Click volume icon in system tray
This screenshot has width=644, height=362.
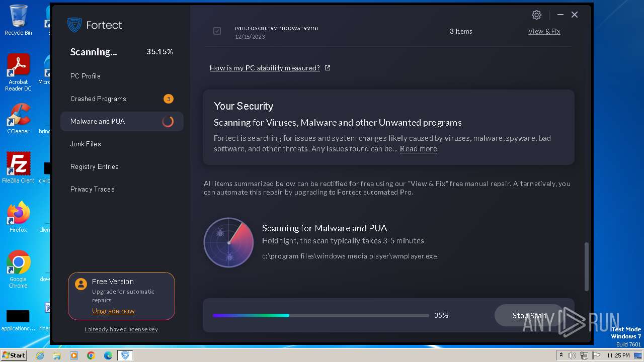coord(572,355)
